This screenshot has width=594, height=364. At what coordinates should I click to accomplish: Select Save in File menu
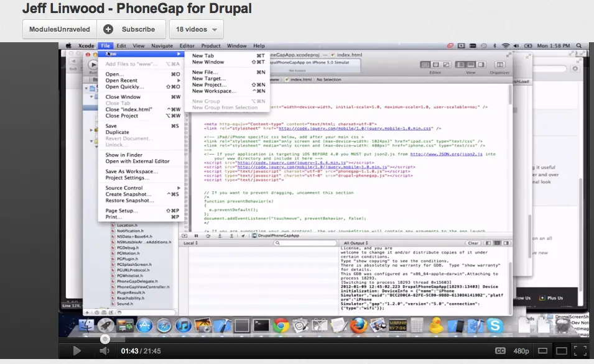pyautogui.click(x=141, y=126)
